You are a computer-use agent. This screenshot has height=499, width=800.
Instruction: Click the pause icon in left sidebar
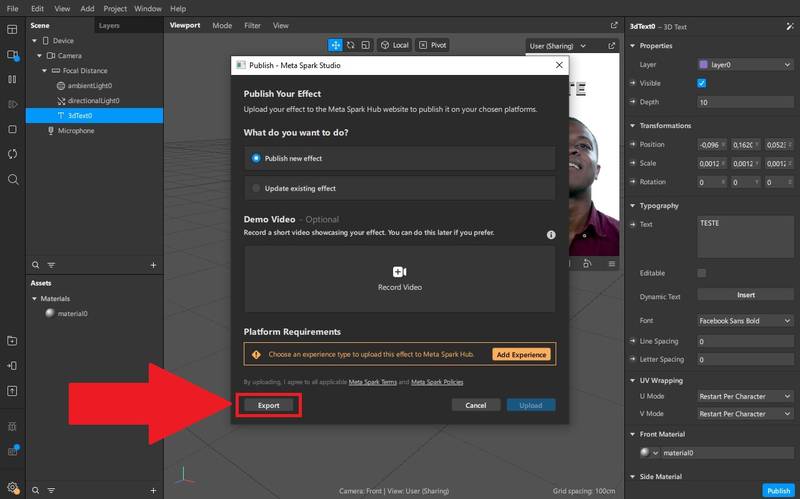[12, 79]
